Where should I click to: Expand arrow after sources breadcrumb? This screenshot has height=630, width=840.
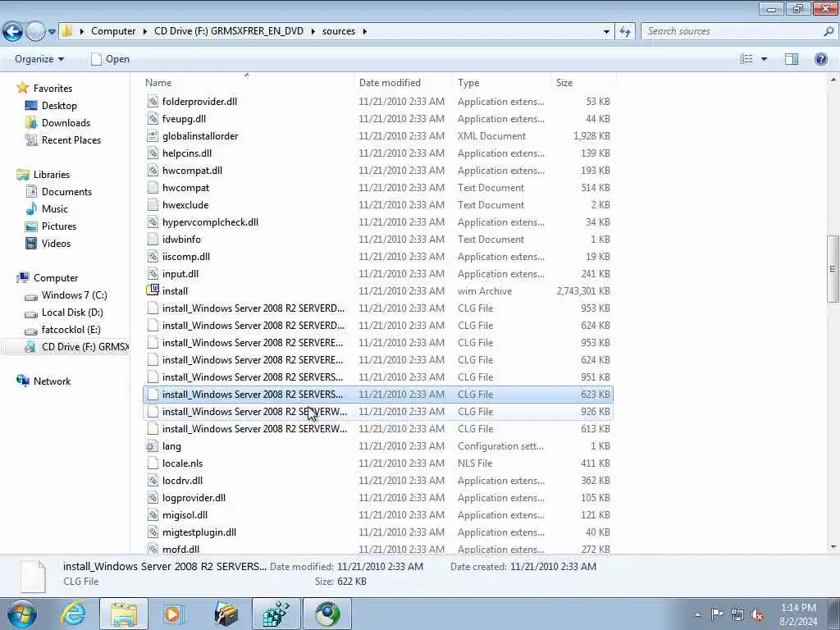pos(365,32)
